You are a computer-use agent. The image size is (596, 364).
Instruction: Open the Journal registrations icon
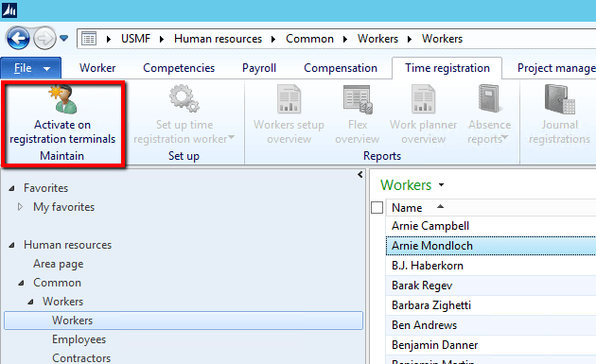(x=559, y=98)
